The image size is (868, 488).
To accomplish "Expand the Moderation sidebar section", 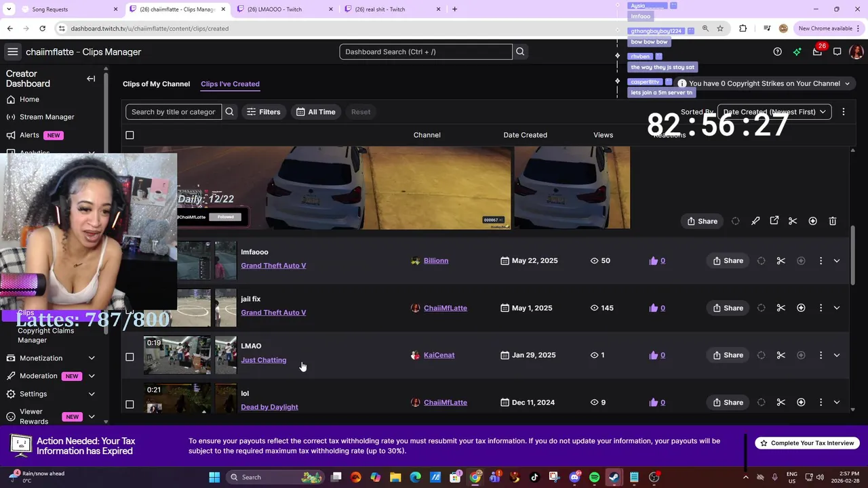I will (x=92, y=376).
